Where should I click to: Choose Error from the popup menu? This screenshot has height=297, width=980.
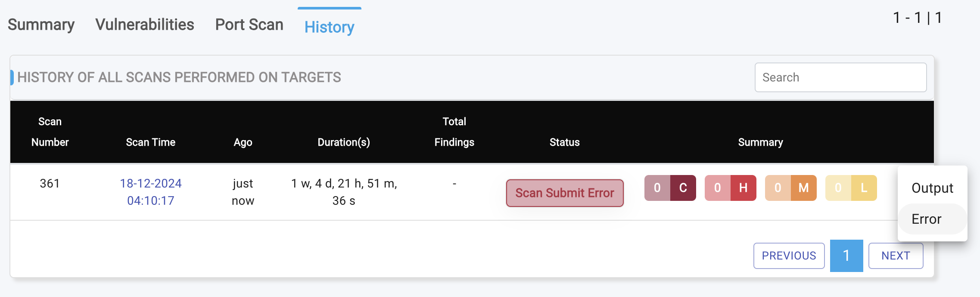(x=927, y=219)
